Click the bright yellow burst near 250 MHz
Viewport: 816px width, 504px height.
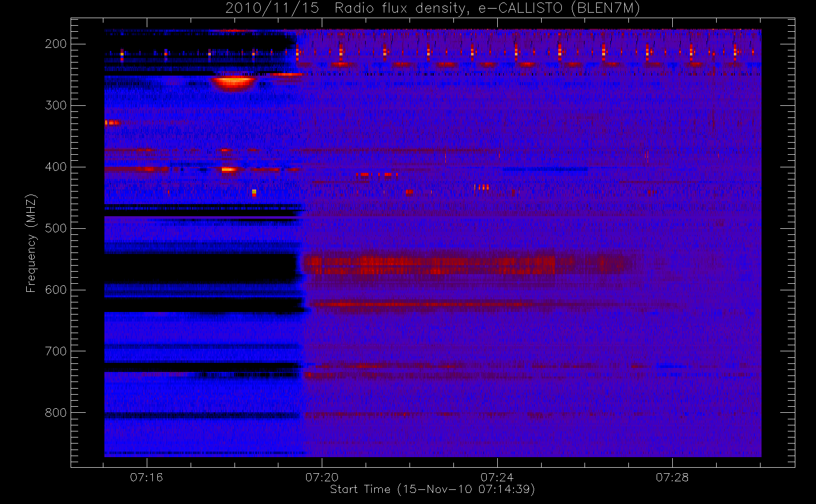tap(233, 82)
